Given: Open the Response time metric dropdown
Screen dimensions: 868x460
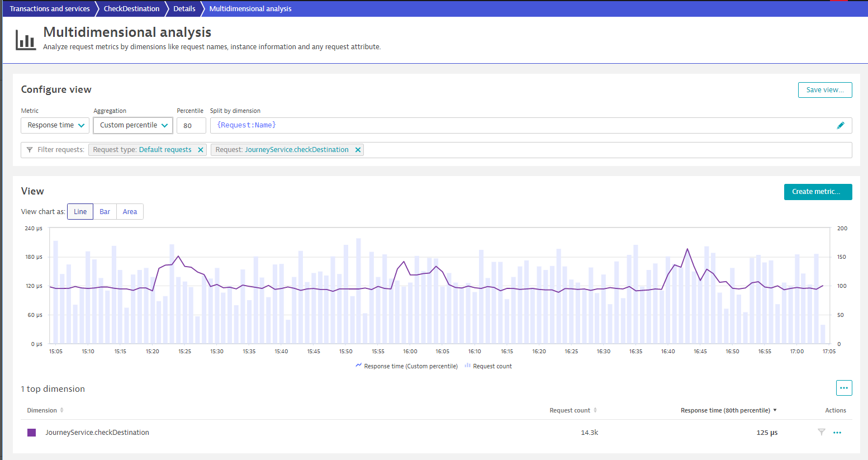Looking at the screenshot, I should [55, 125].
